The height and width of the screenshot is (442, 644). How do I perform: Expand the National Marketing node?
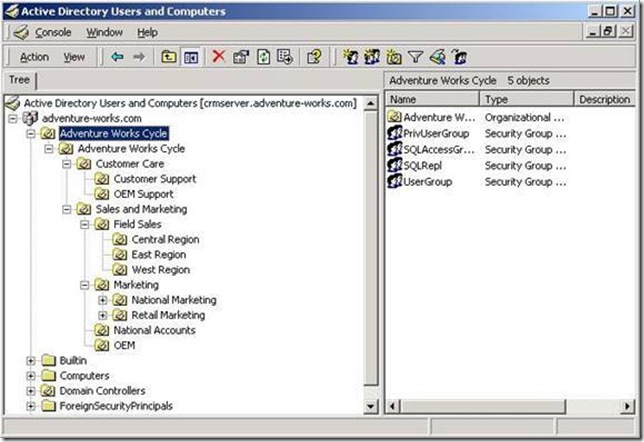[103, 300]
